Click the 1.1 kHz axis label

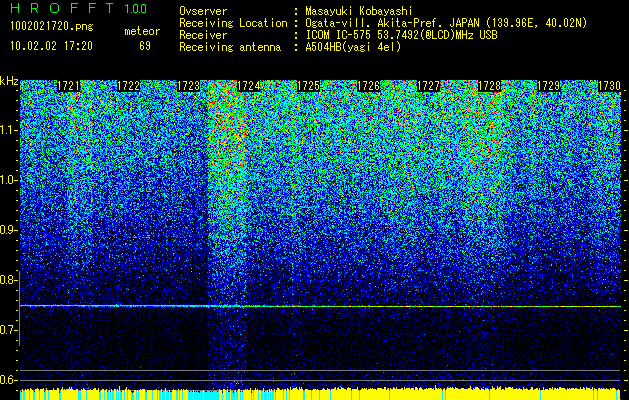(x=8, y=130)
